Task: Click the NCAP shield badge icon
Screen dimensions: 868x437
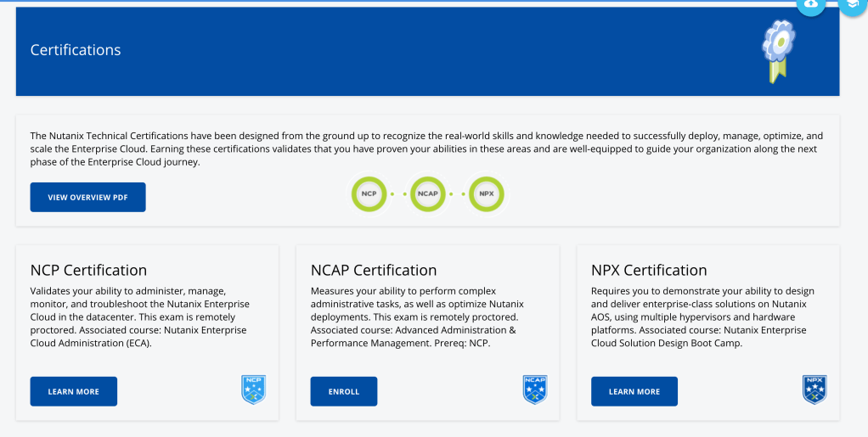Action: (x=534, y=389)
